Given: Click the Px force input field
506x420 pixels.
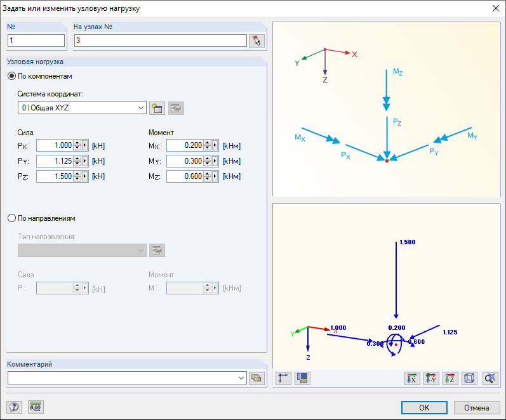Looking at the screenshot, I should [x=55, y=145].
